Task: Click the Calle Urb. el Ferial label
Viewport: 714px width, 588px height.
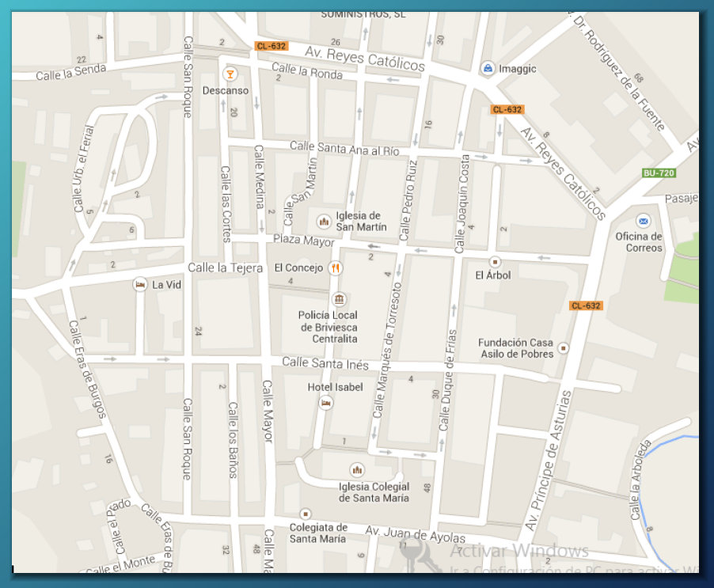Action: 84,169
